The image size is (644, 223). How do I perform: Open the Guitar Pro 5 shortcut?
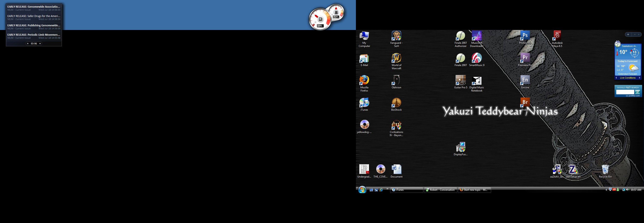tap(461, 81)
